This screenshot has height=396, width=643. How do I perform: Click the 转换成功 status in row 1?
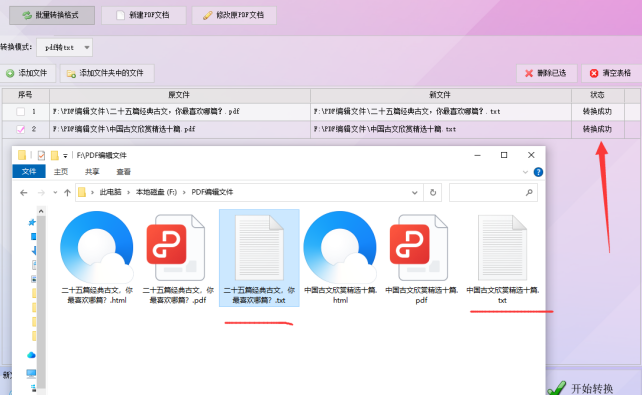point(597,112)
